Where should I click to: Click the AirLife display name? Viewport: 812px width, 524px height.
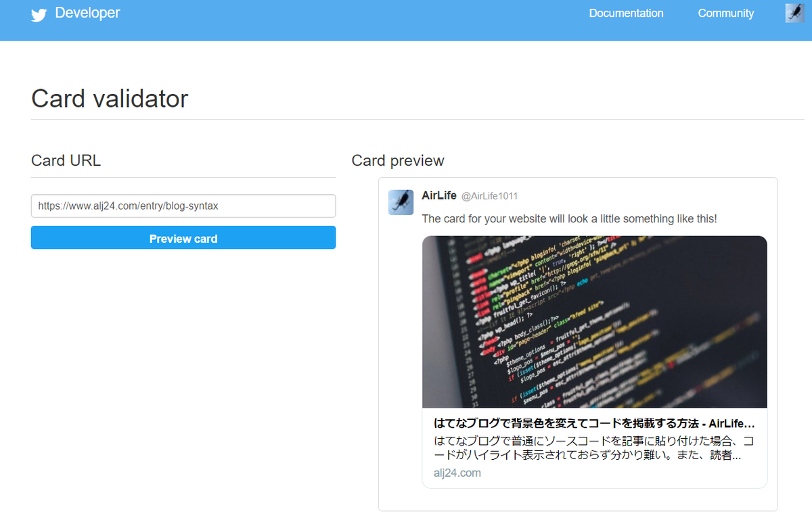coord(438,195)
